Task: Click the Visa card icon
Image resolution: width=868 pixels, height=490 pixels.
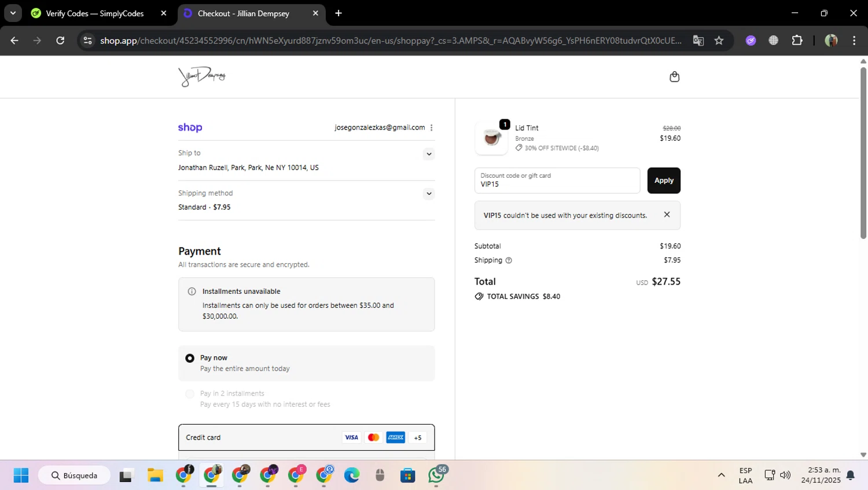Action: click(351, 437)
